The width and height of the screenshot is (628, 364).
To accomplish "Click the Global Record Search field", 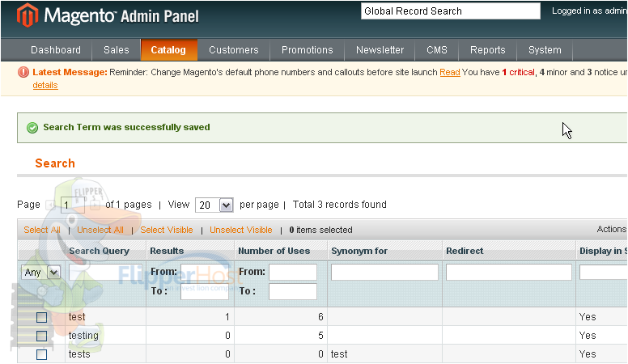I will [x=451, y=11].
